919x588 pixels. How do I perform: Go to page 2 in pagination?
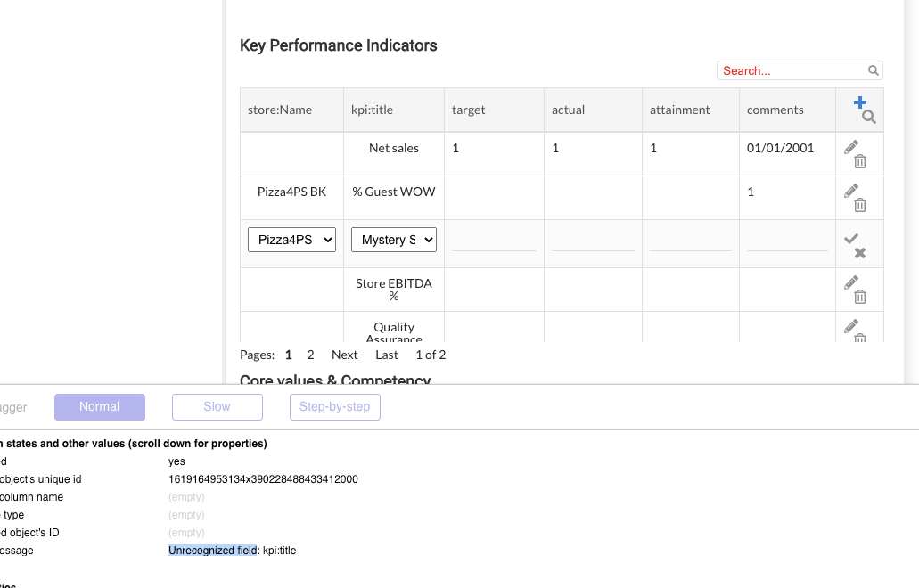310,355
